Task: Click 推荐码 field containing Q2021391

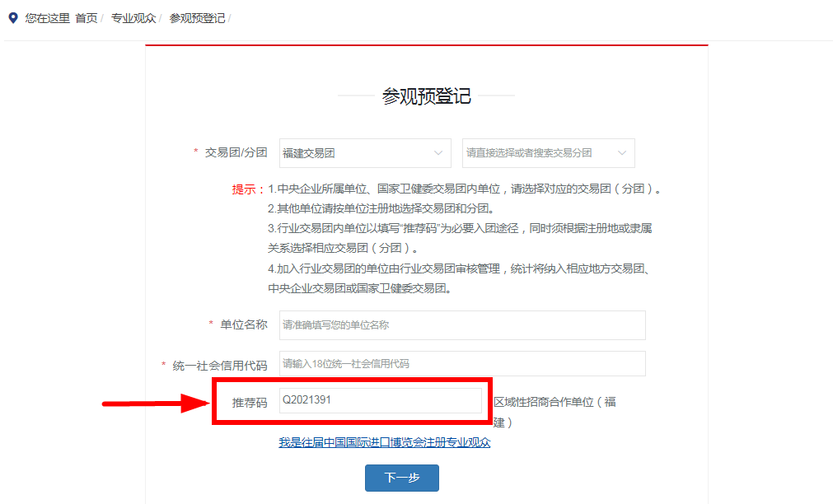Action: [x=380, y=401]
